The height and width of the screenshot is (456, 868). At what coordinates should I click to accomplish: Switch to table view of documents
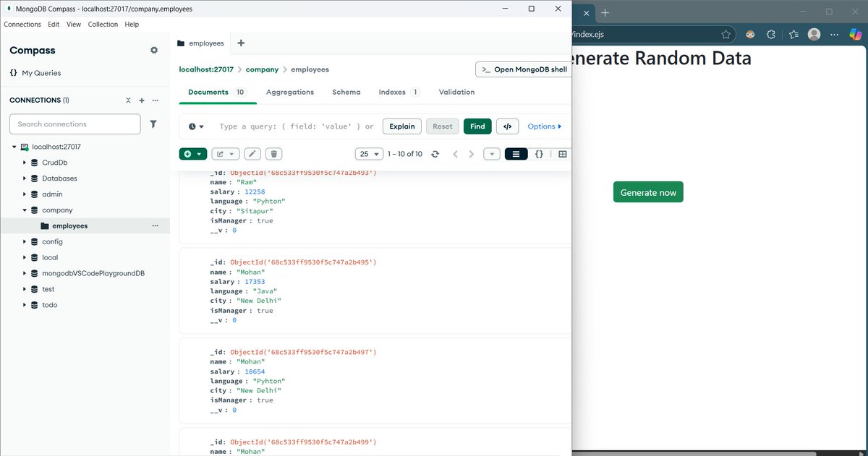coord(563,154)
